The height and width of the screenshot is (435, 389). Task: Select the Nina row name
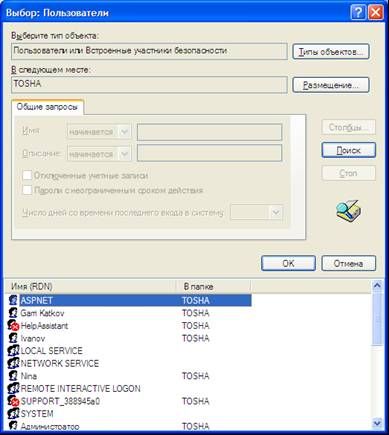click(29, 376)
